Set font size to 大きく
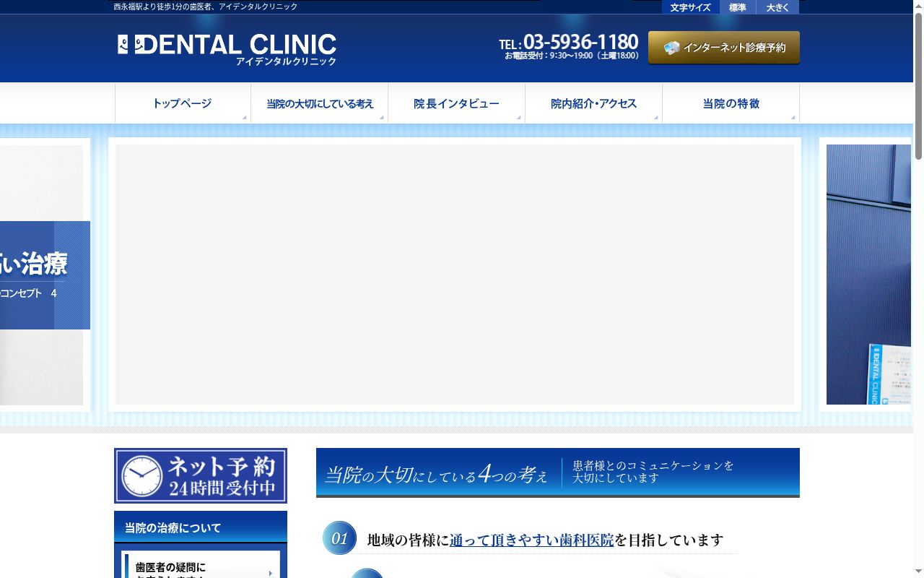 coord(778,7)
